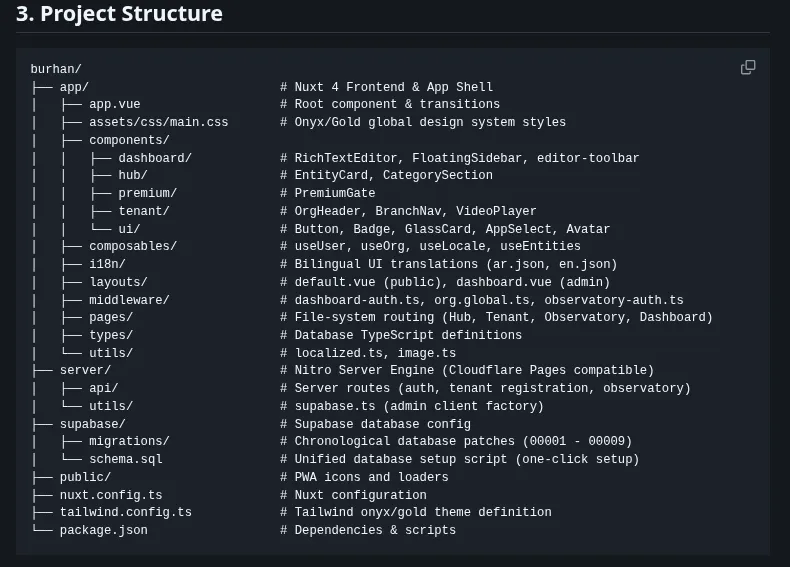Screen dimensions: 790x567
Task: Click comment "# useUser, useOrg, useLocale, useEntities"
Action: click(430, 246)
